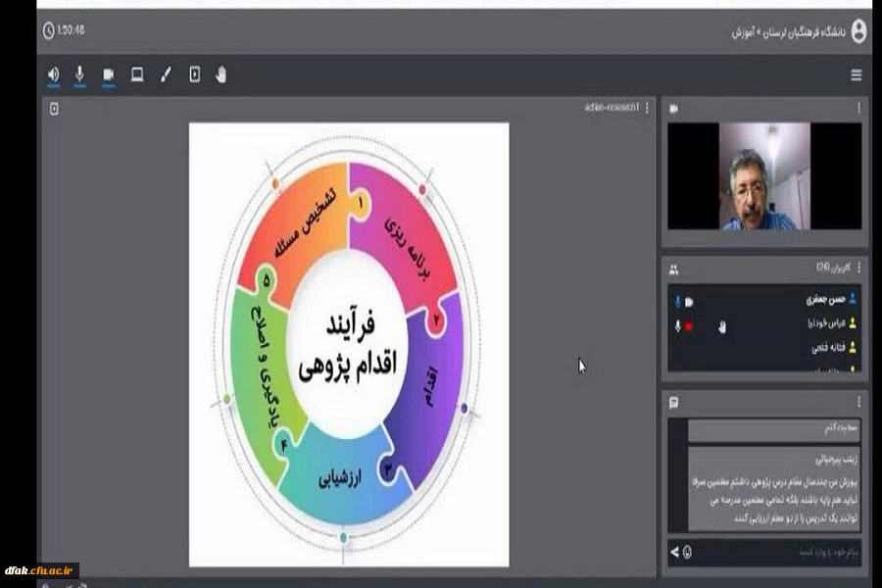
Task: Open the emoji picker in chat
Action: 687,553
